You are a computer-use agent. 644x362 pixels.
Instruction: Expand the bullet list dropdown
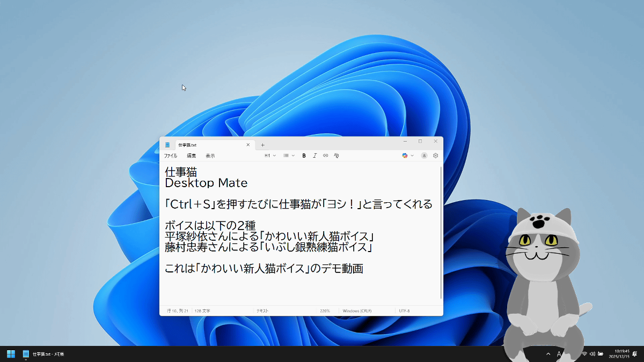coord(289,156)
